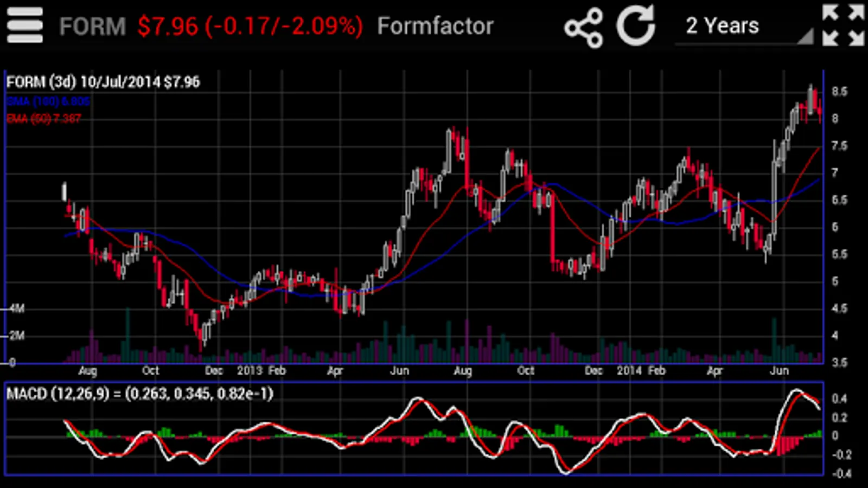Refresh the stock chart data
This screenshot has width=868, height=488.
pyautogui.click(x=636, y=25)
